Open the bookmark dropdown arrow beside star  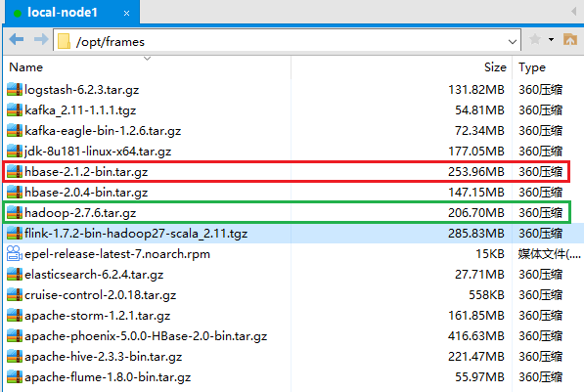551,39
